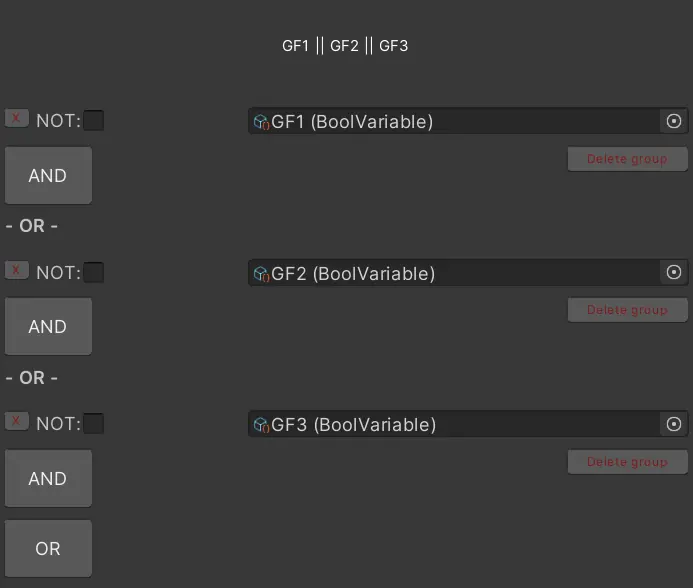Enable NOT checkbox for GF1 condition
Screen dimensions: 693x588
click(93, 121)
